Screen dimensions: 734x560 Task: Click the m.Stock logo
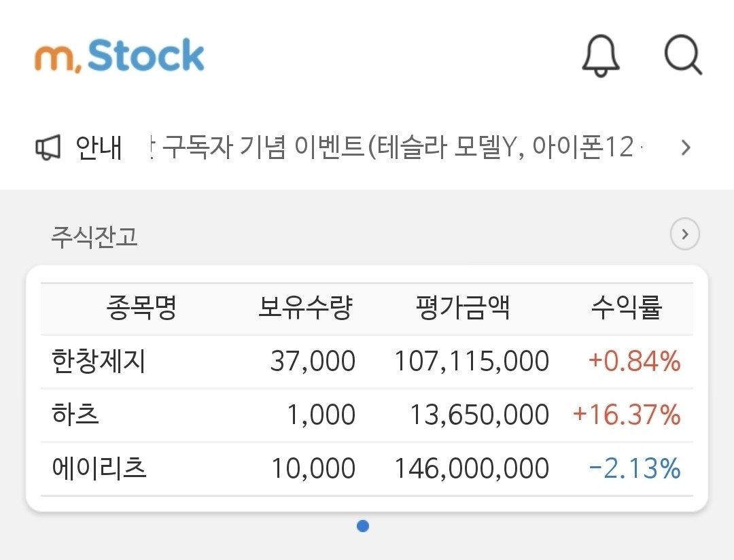pyautogui.click(x=119, y=55)
